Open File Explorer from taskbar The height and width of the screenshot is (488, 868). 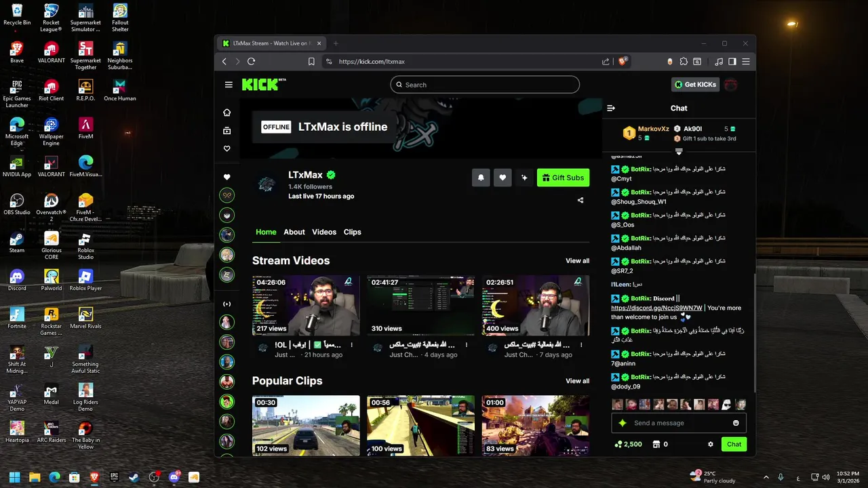click(35, 477)
